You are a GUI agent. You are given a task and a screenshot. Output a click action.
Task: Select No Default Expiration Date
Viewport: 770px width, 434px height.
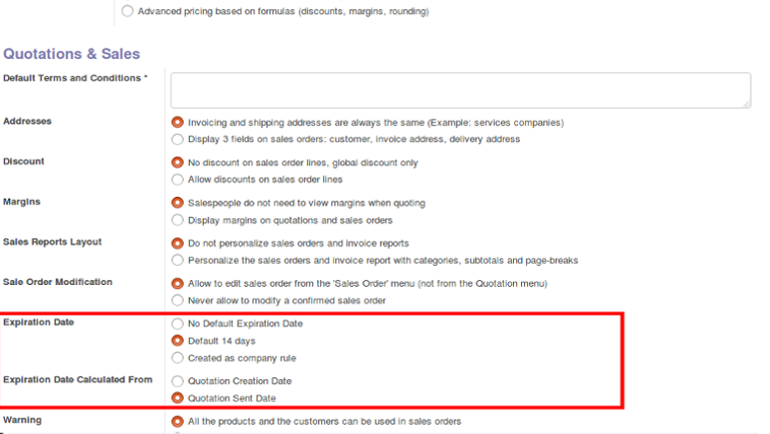(x=177, y=324)
